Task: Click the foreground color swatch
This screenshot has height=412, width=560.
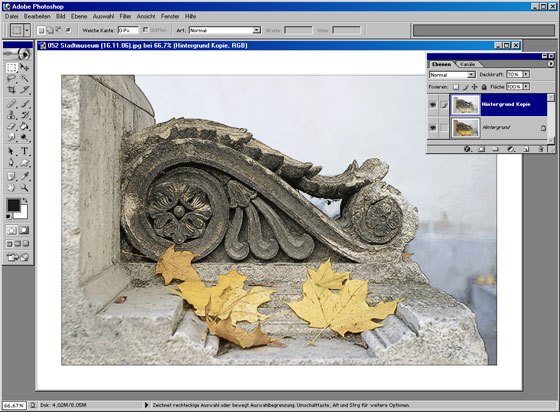Action: (14, 205)
